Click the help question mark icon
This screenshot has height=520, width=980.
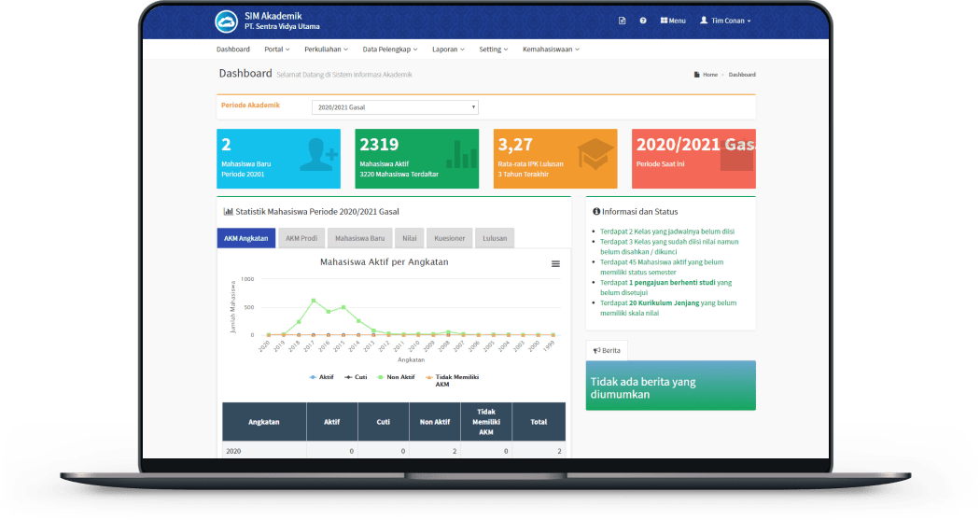point(643,21)
